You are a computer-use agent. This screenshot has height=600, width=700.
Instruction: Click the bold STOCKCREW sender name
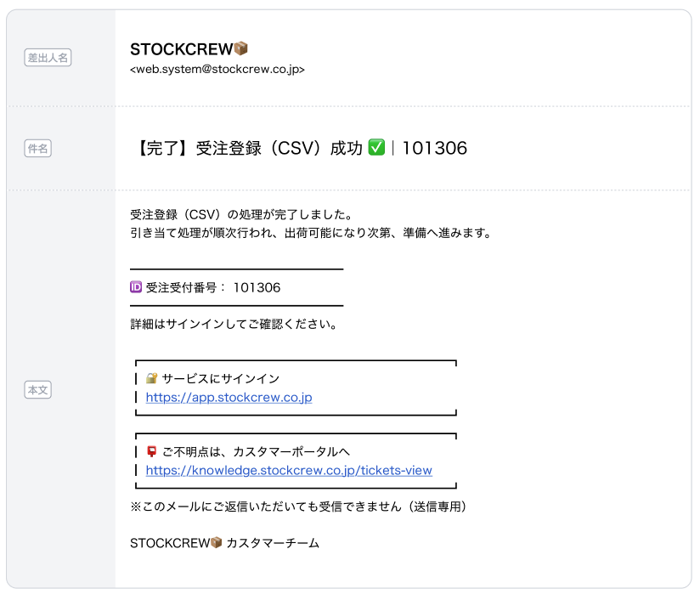pyautogui.click(x=181, y=49)
